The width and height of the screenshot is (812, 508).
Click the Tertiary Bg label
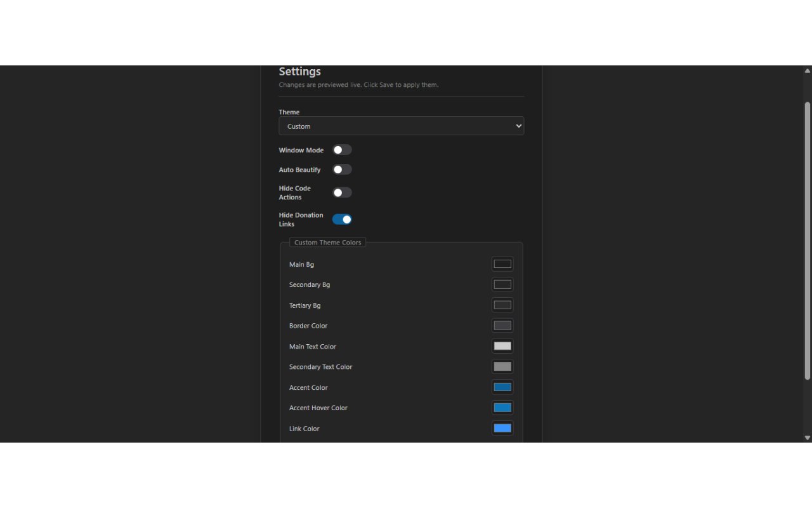(305, 305)
